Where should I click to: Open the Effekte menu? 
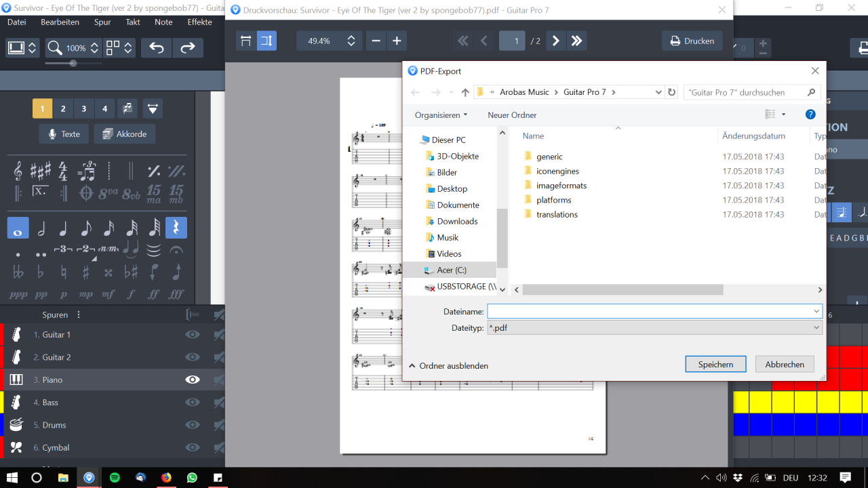coord(200,22)
